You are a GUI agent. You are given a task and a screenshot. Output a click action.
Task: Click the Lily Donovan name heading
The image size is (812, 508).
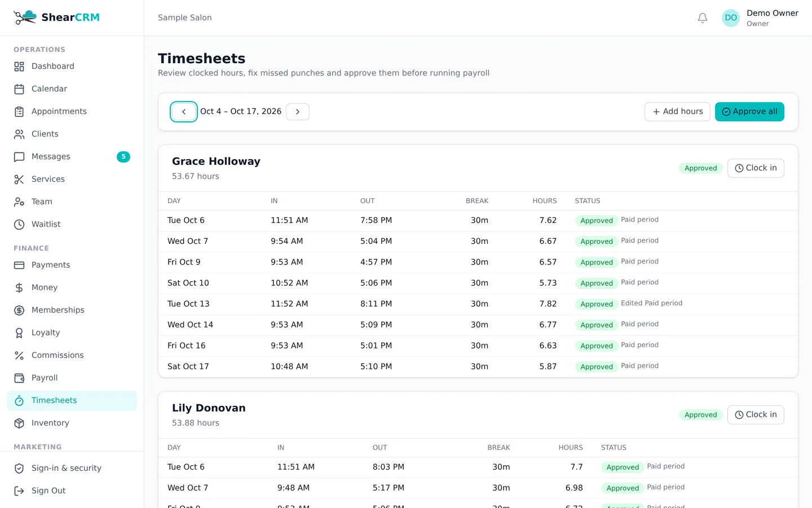click(x=209, y=408)
